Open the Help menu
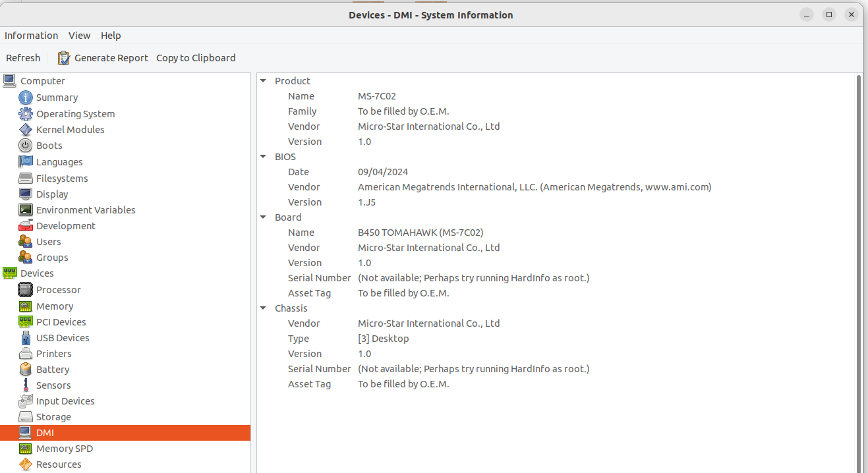This screenshot has width=868, height=473. [111, 36]
